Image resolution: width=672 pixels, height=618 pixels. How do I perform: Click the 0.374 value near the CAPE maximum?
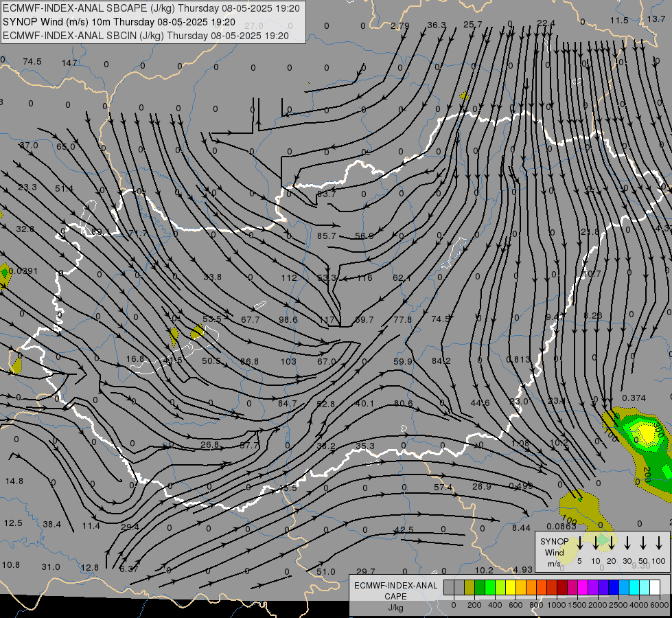[634, 398]
